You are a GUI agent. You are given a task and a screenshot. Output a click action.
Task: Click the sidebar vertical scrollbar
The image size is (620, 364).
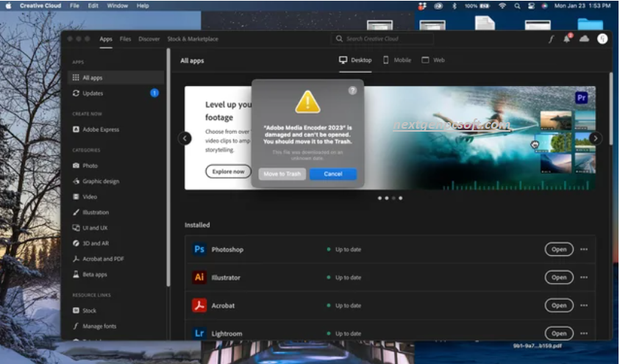(168, 167)
